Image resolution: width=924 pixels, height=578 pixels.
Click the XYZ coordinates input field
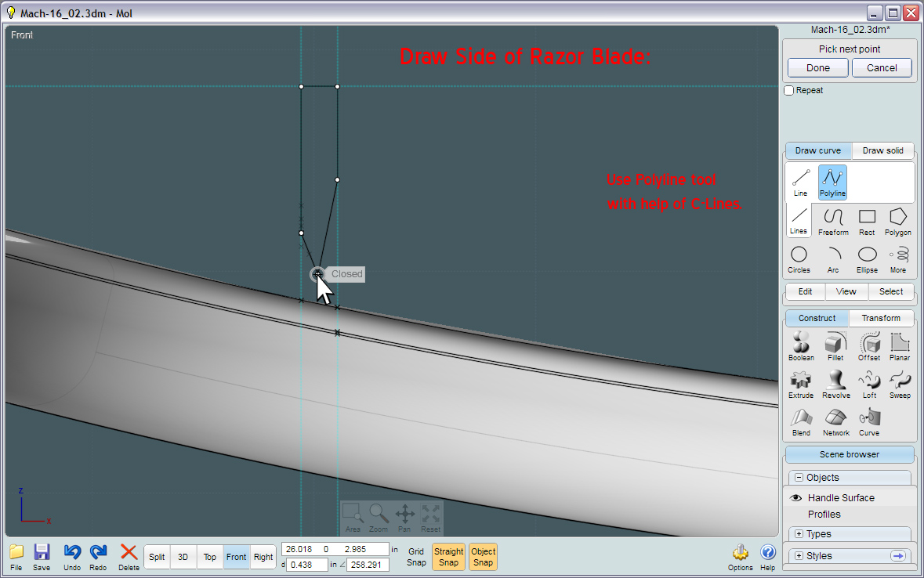coord(335,549)
